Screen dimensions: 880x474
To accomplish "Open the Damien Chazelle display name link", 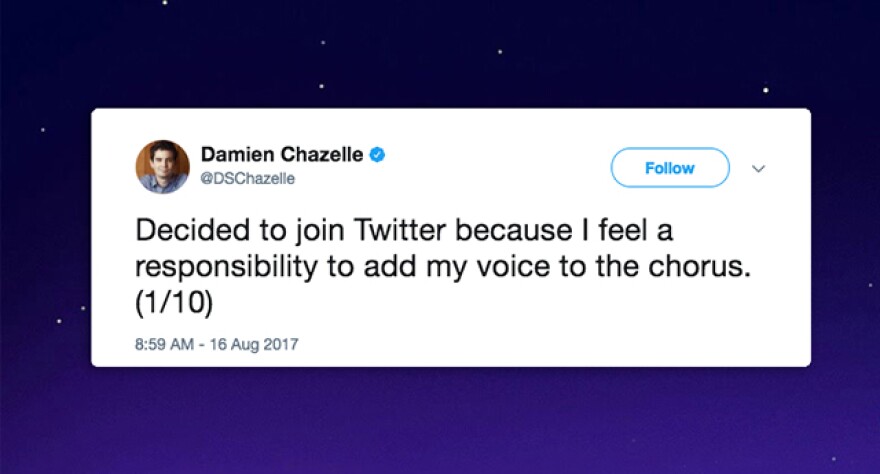I will click(283, 155).
